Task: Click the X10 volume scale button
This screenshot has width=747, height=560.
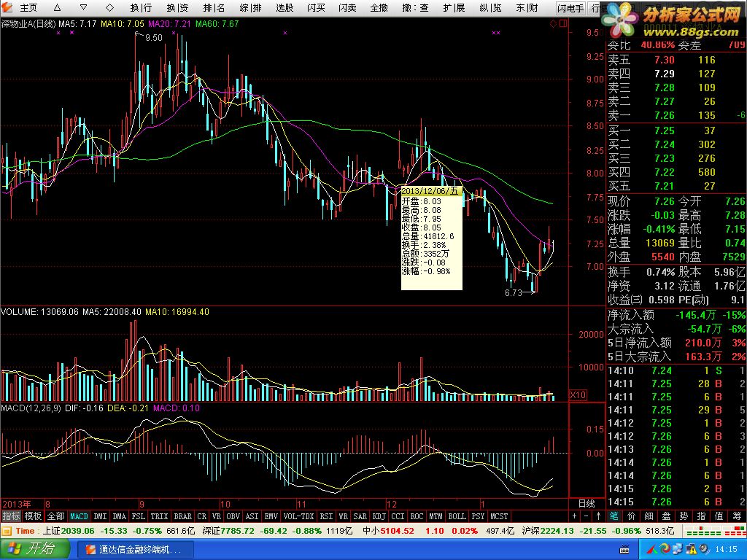Action: point(578,394)
